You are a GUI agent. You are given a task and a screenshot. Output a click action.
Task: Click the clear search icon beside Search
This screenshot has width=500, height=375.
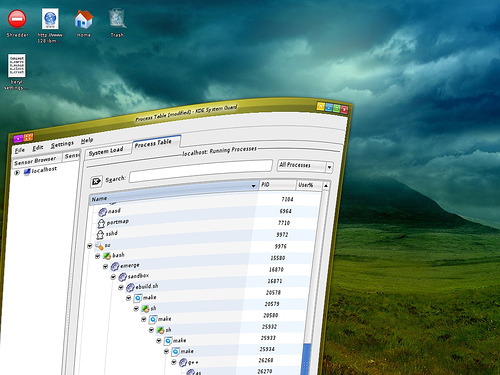pyautogui.click(x=96, y=181)
